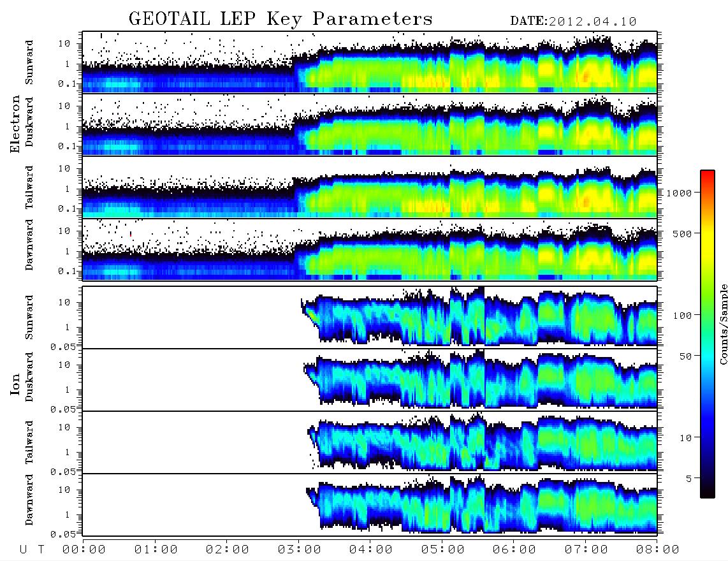This screenshot has height=561, width=728.
Task: Click 0.05 energy tick of Ion Duskward
Action: point(64,409)
